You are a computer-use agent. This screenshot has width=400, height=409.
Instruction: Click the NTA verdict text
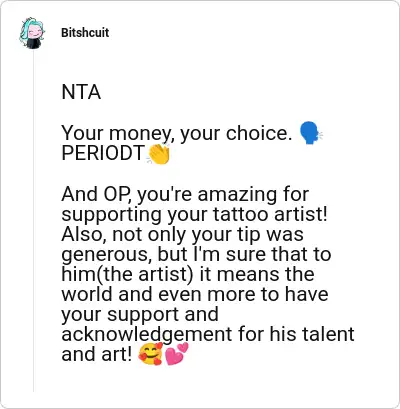coord(81,92)
